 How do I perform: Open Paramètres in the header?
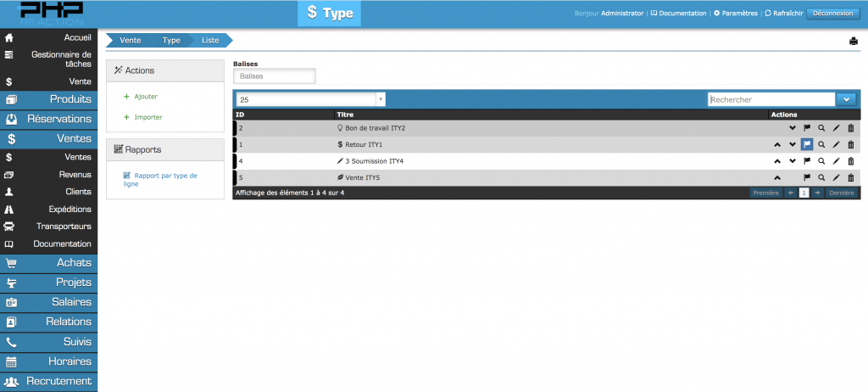click(735, 14)
